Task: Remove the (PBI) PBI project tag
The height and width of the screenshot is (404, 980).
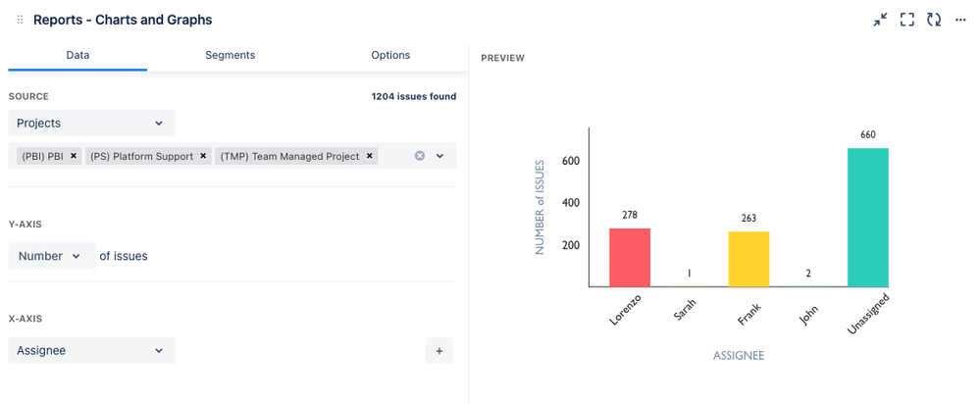Action: point(74,156)
